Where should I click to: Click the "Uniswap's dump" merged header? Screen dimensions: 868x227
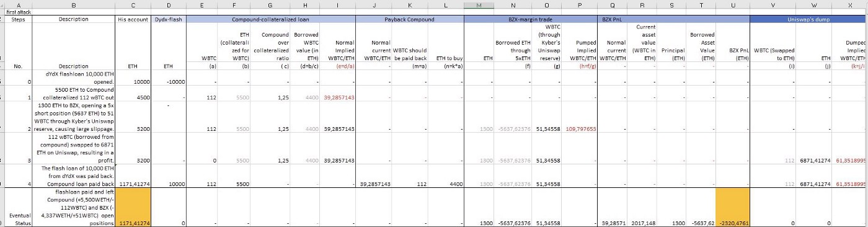point(808,19)
